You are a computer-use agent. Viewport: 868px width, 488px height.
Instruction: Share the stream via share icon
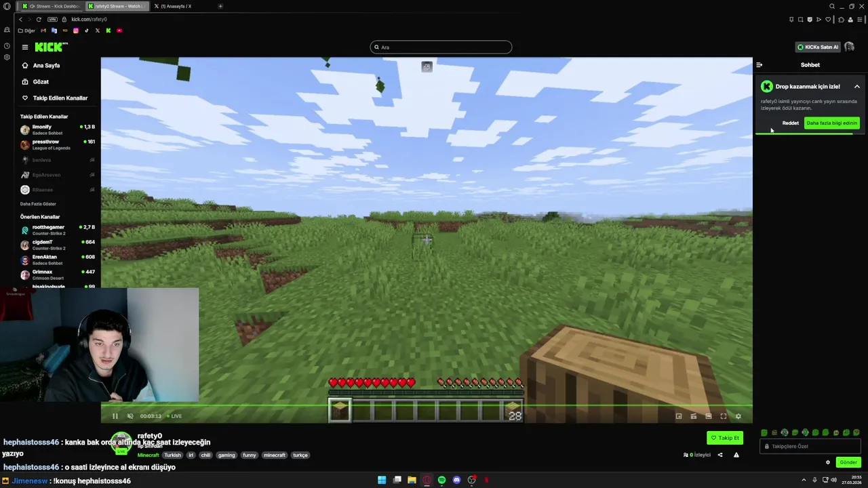(720, 455)
